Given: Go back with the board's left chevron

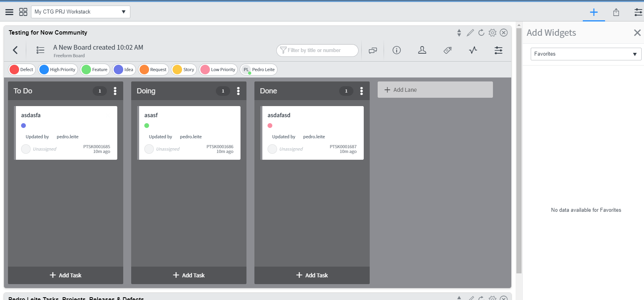Looking at the screenshot, I should coord(15,50).
